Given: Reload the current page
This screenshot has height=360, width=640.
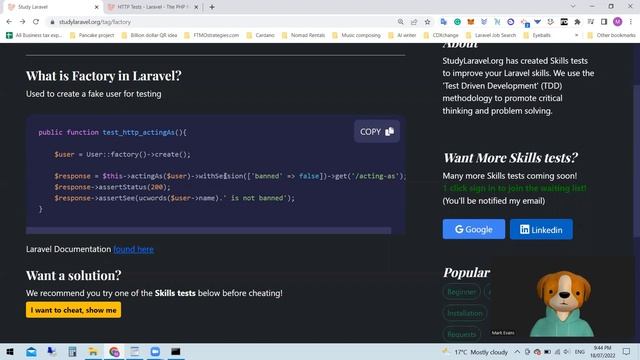Looking at the screenshot, I should (36, 22).
